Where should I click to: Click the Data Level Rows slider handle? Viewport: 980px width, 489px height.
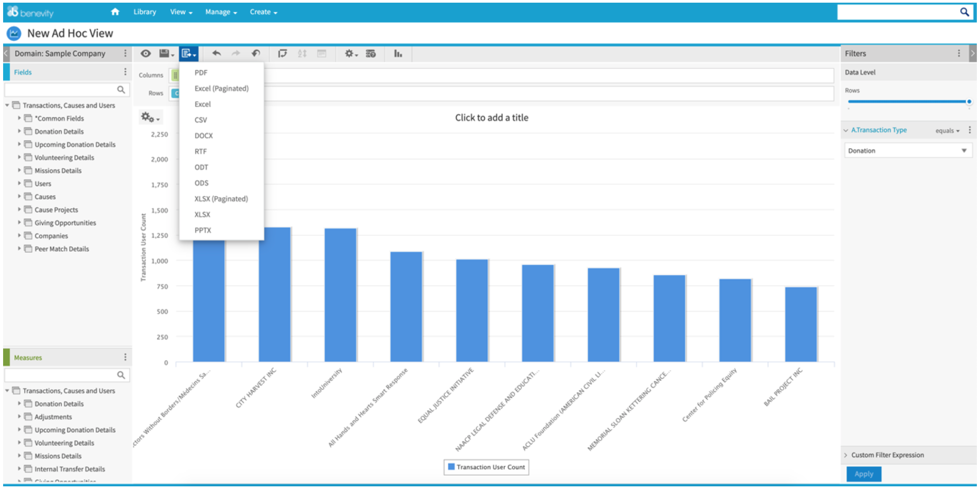click(x=969, y=102)
